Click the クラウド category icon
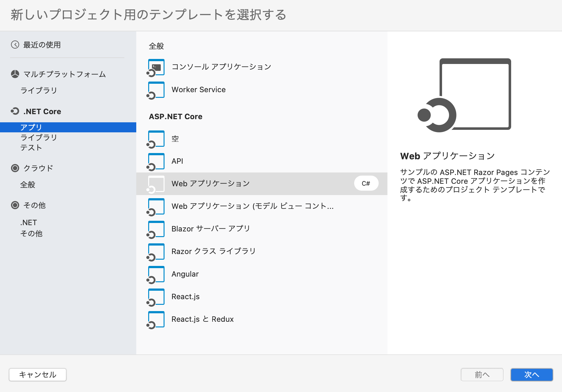The image size is (562, 392). pos(15,168)
